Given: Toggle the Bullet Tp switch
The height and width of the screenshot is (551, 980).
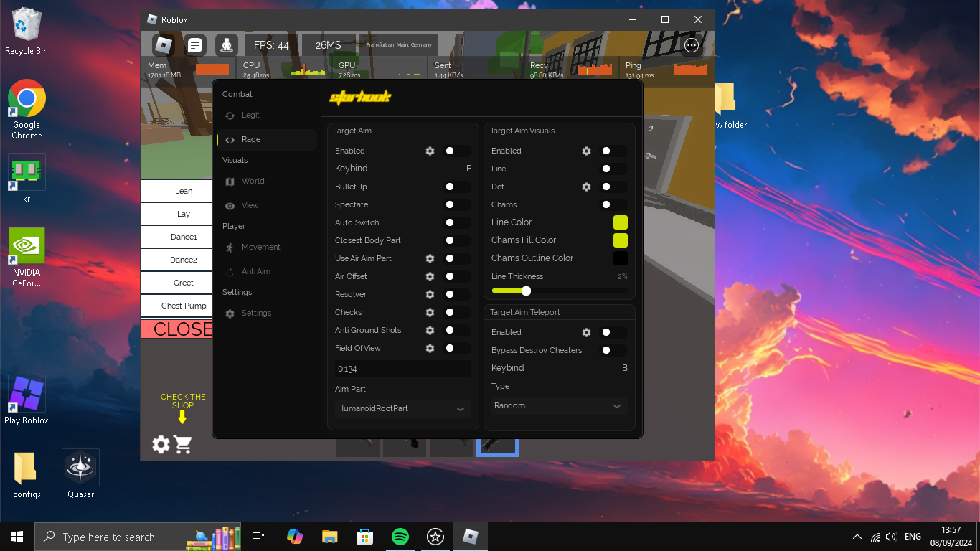Looking at the screenshot, I should tap(457, 187).
